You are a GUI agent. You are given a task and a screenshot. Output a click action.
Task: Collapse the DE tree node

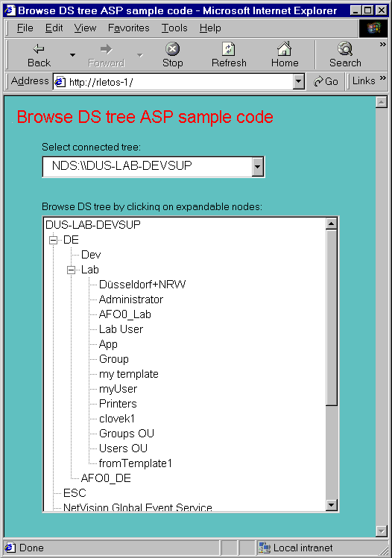[54, 240]
